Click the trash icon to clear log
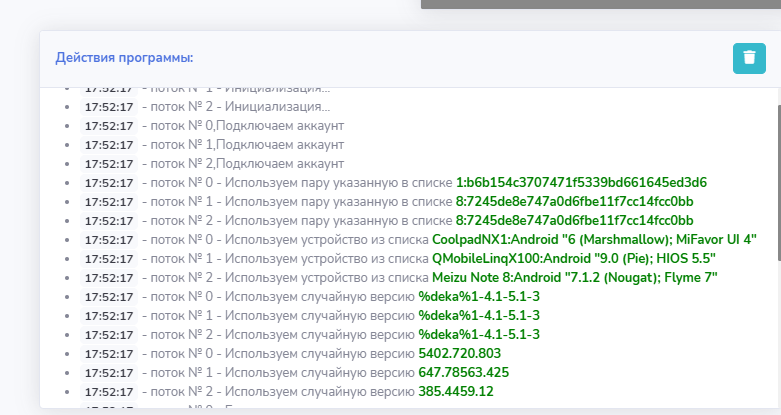The width and height of the screenshot is (781, 415). (x=749, y=58)
